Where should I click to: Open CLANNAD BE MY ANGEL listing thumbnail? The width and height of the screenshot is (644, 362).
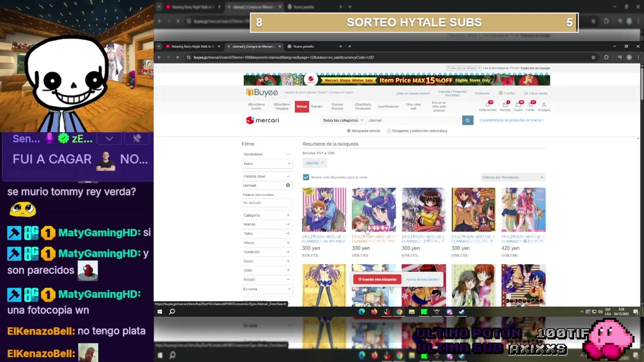(x=324, y=210)
